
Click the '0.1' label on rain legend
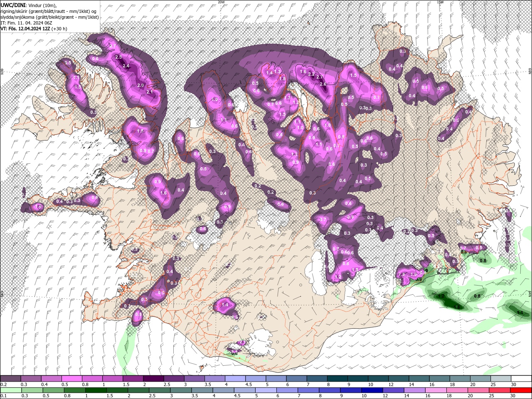click(x=3, y=396)
